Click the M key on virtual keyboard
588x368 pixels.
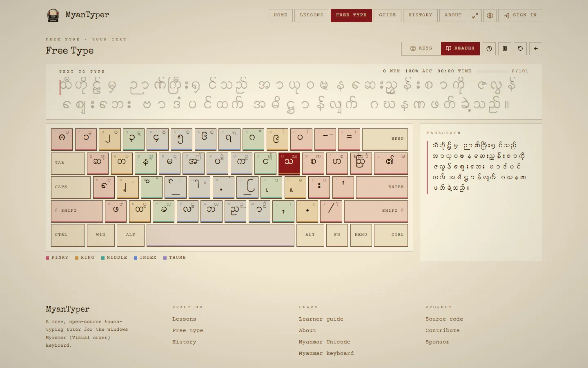tap(259, 211)
